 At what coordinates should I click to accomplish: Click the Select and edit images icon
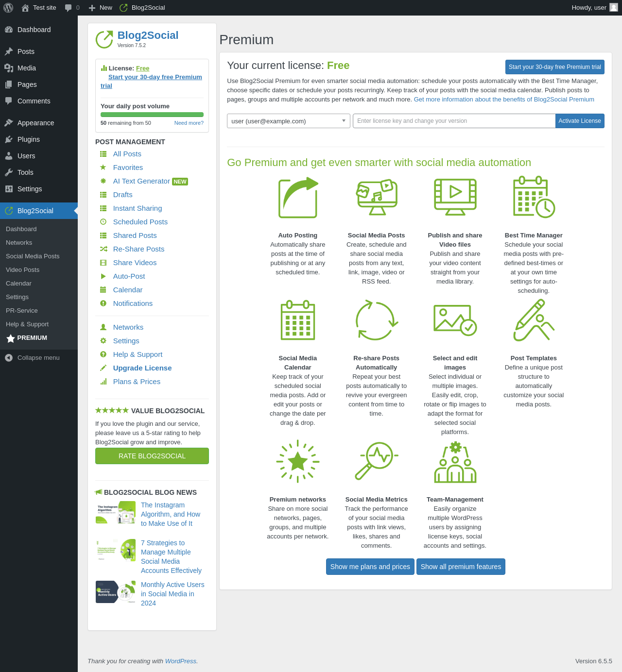(x=455, y=320)
